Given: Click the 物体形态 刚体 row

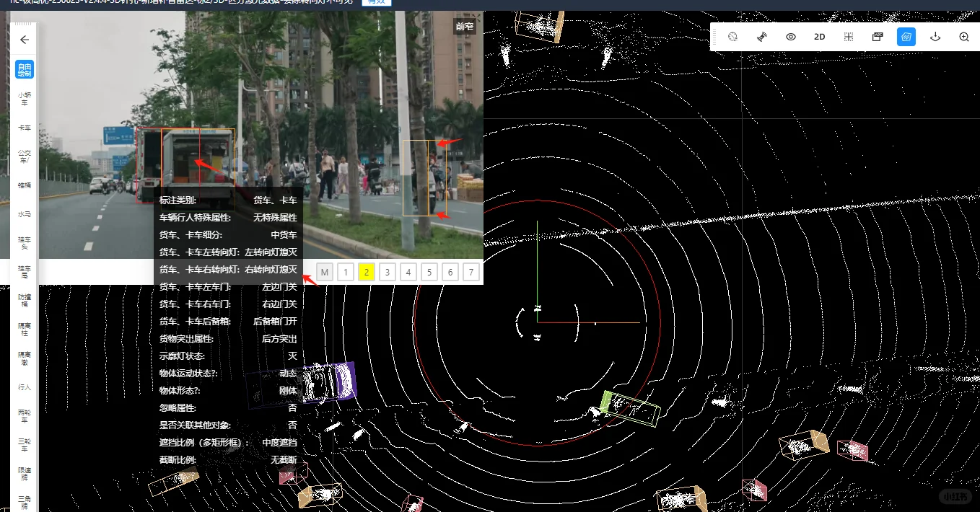Looking at the screenshot, I should (x=228, y=390).
